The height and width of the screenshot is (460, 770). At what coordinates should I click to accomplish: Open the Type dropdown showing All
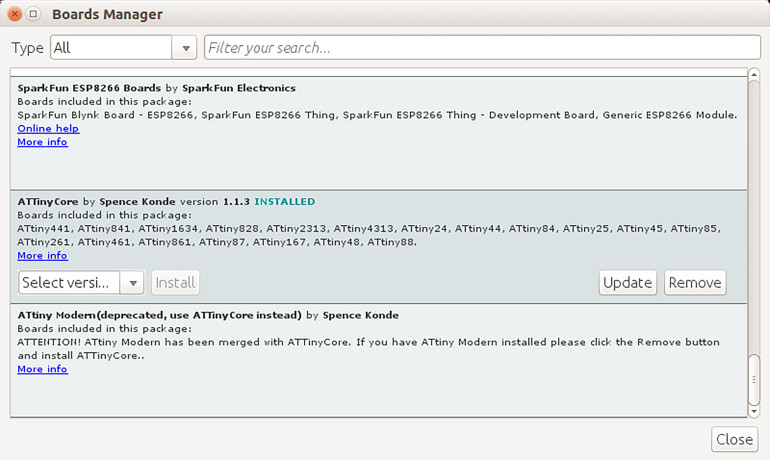pos(123,48)
